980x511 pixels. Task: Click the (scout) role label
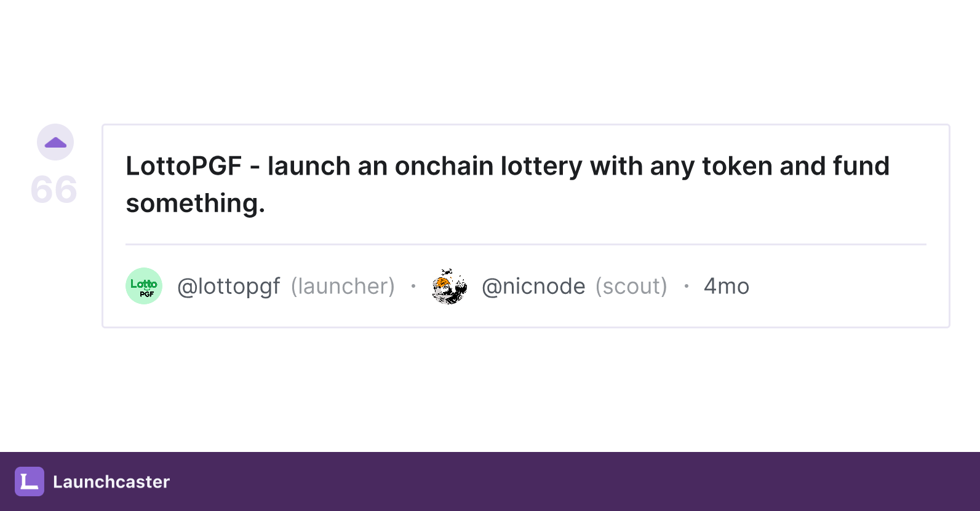tap(631, 287)
